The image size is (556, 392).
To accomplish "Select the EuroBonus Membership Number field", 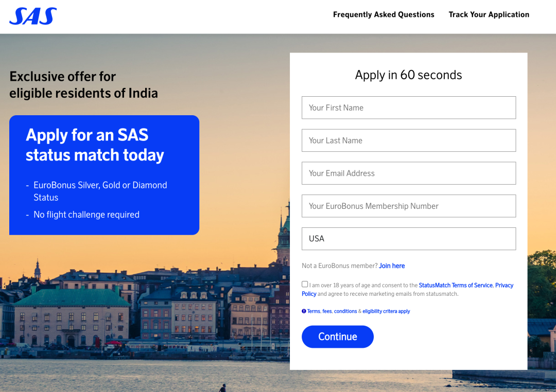I will point(408,206).
